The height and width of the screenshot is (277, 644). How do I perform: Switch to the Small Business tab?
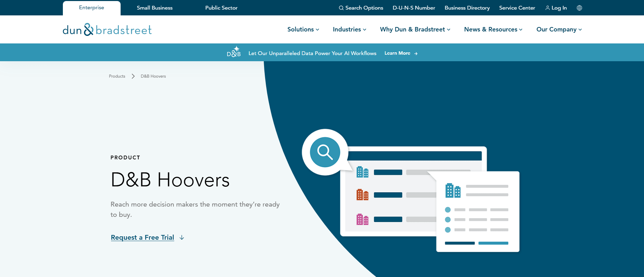point(155,8)
